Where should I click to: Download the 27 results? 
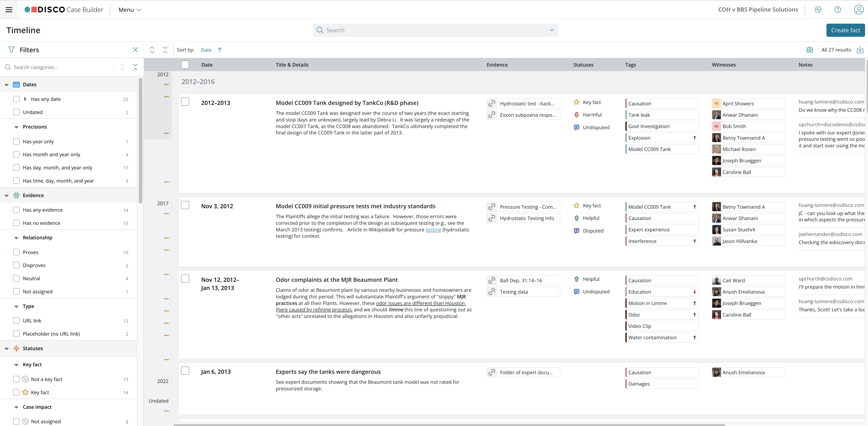[x=860, y=50]
